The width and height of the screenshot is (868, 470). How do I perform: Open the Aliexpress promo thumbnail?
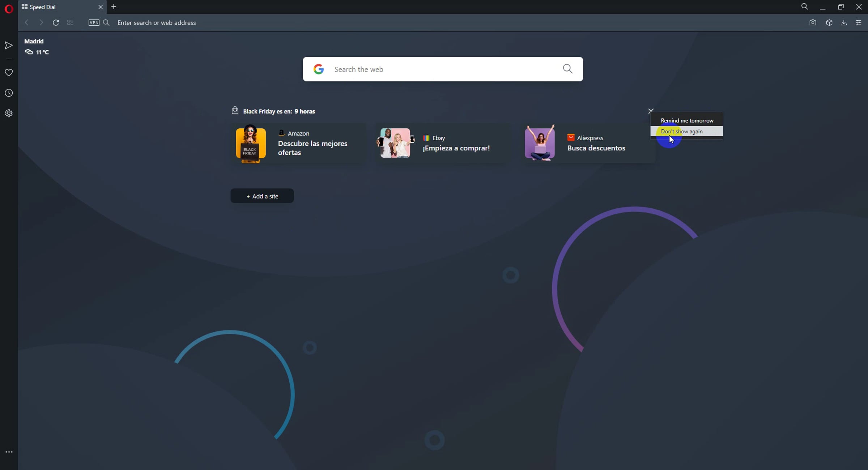pyautogui.click(x=540, y=143)
